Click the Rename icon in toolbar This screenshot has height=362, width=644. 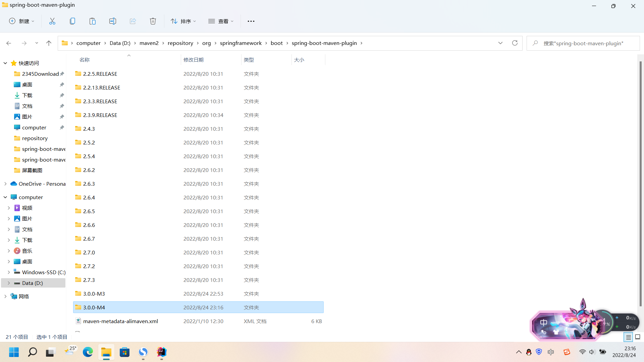[x=113, y=21]
